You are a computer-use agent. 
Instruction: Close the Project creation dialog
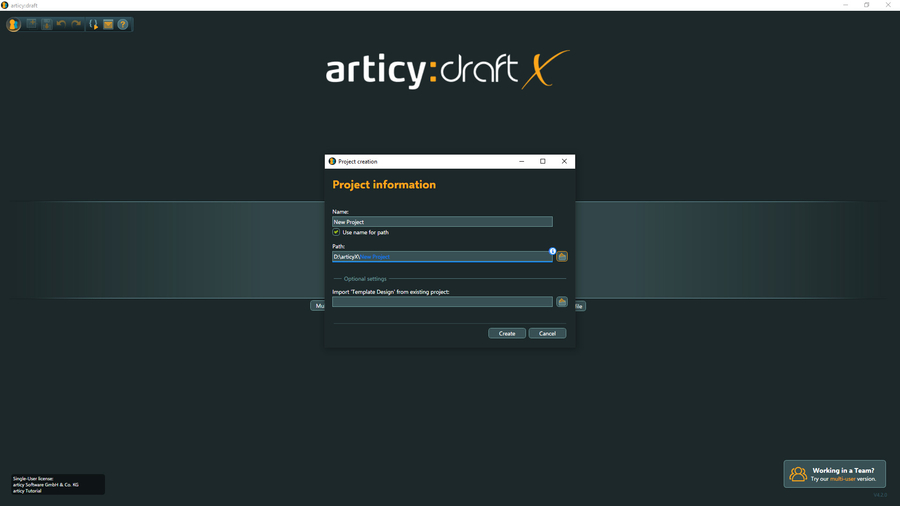[x=564, y=161]
